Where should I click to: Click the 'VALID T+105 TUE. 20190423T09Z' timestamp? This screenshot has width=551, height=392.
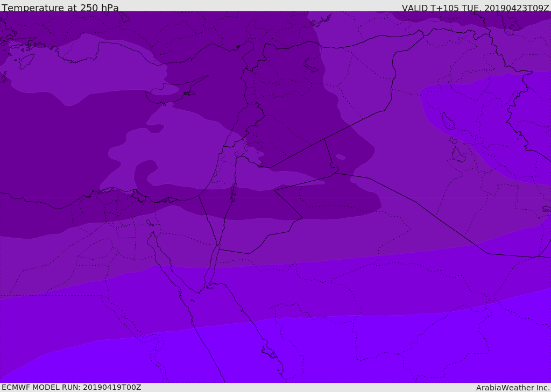pyautogui.click(x=476, y=8)
